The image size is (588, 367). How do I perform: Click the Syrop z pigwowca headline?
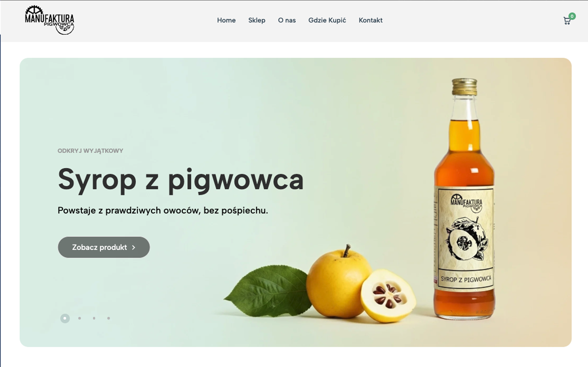(180, 180)
